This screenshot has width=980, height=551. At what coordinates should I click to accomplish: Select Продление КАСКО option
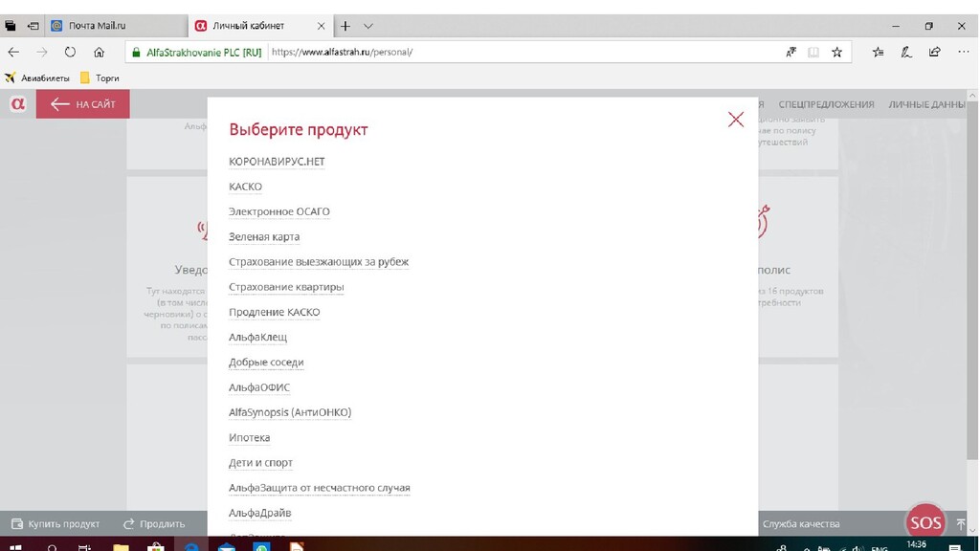pos(275,312)
